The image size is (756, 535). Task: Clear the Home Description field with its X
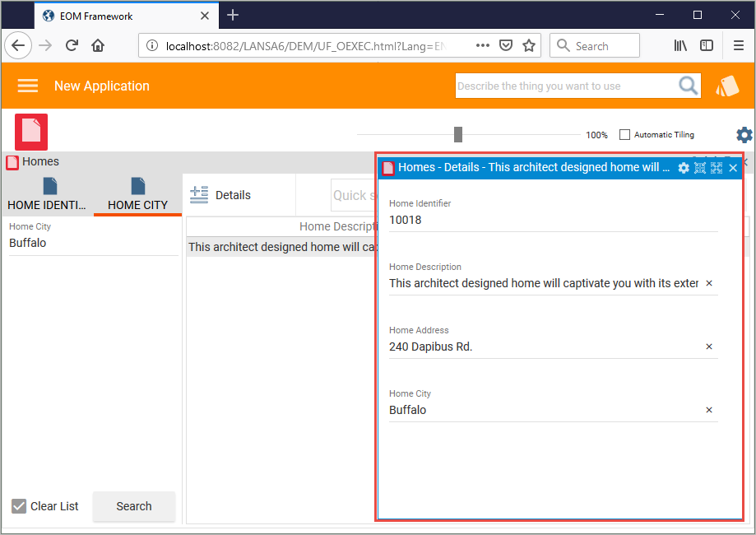[x=709, y=283]
